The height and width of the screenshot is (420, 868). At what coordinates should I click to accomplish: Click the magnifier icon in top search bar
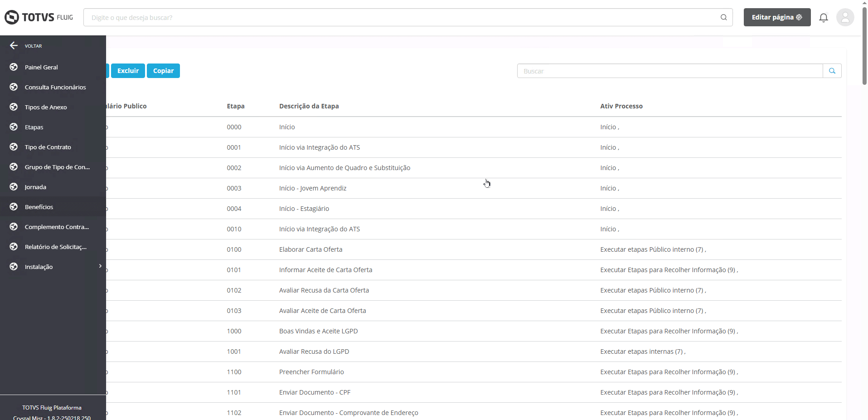pos(723,17)
